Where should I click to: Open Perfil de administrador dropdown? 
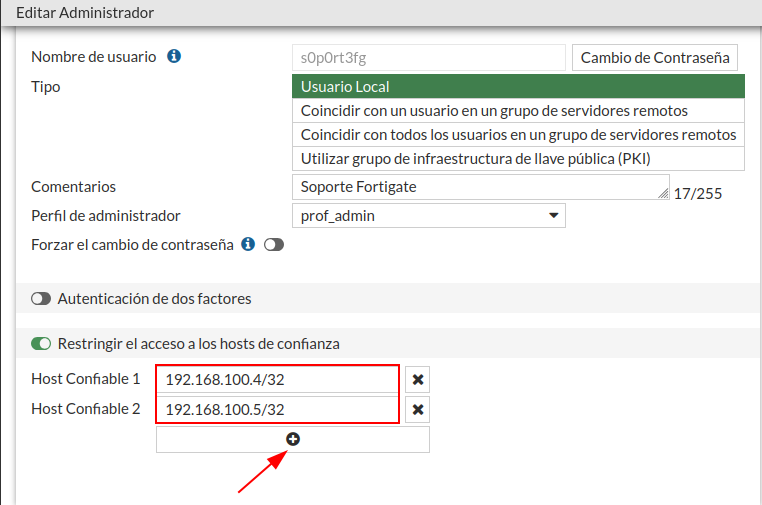(429, 216)
